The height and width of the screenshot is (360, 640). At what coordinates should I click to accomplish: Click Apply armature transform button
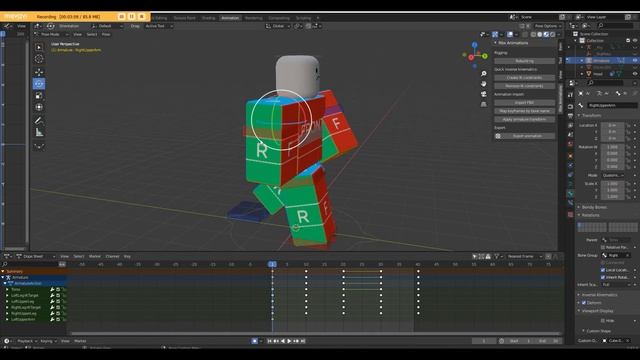(x=524, y=119)
